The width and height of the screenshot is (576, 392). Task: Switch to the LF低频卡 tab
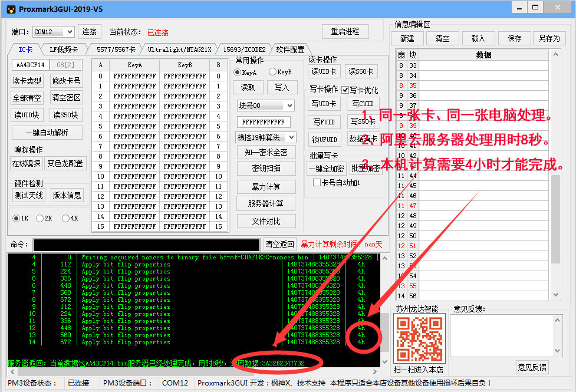coord(64,50)
